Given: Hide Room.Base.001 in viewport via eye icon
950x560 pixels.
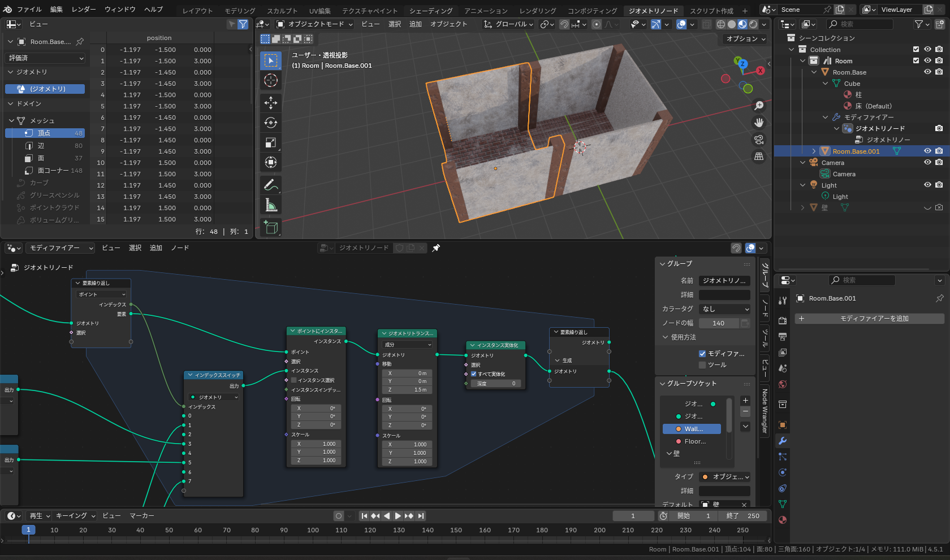Looking at the screenshot, I should [927, 151].
